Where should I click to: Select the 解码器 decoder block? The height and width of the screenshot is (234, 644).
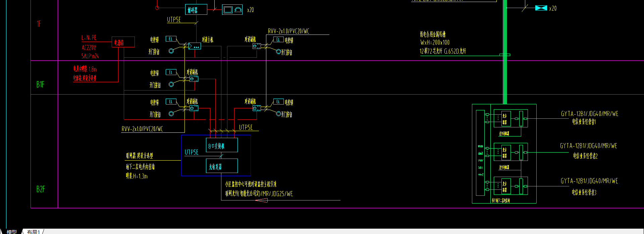pos(196,9)
